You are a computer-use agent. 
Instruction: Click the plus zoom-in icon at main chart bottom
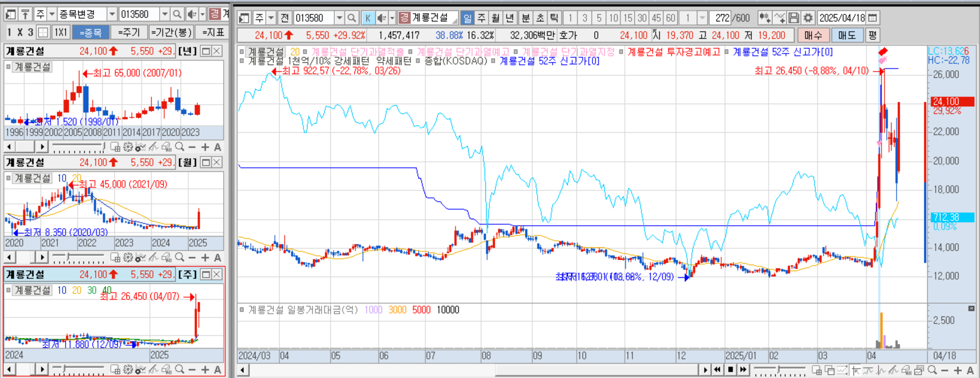click(x=957, y=370)
